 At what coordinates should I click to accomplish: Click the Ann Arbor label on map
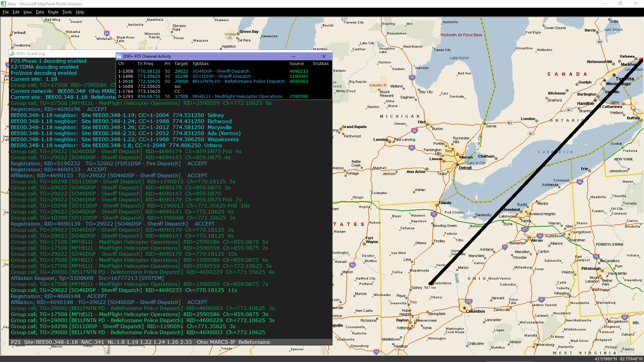(416, 172)
